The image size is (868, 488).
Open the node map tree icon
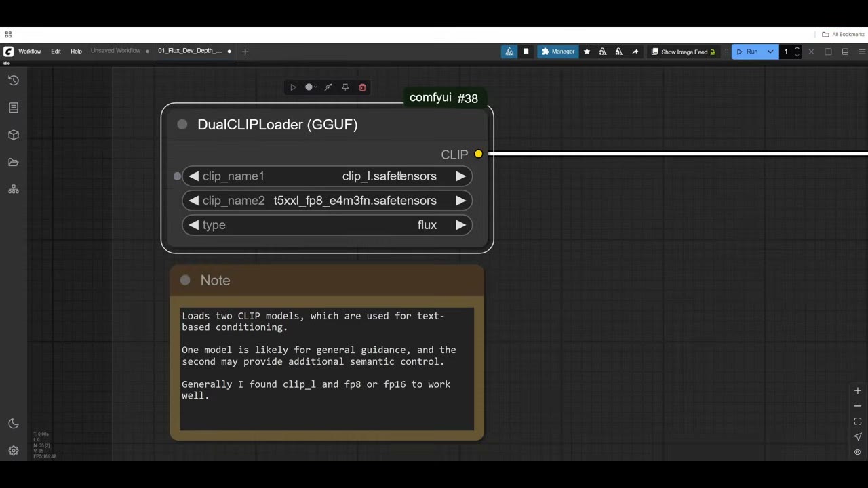point(14,189)
